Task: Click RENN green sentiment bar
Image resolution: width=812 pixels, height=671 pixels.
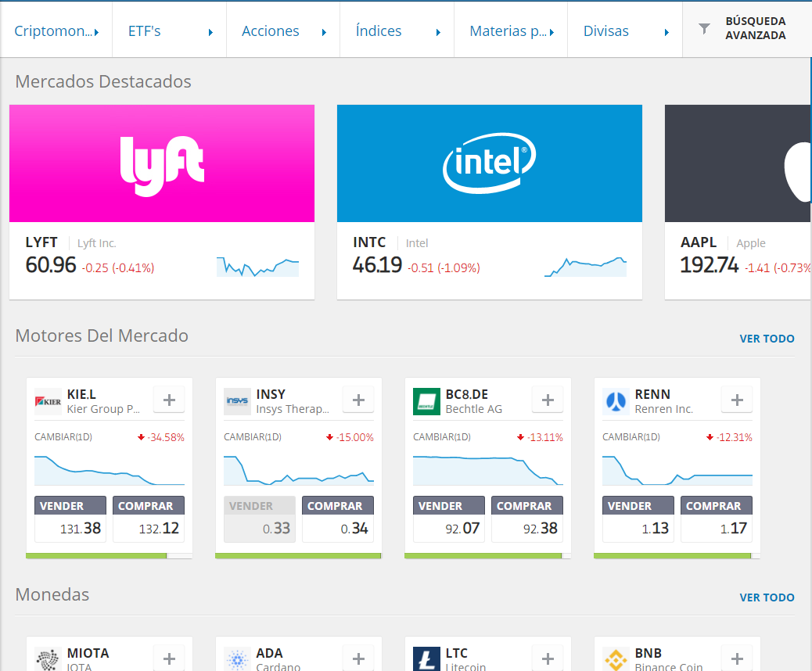Action: (673, 556)
